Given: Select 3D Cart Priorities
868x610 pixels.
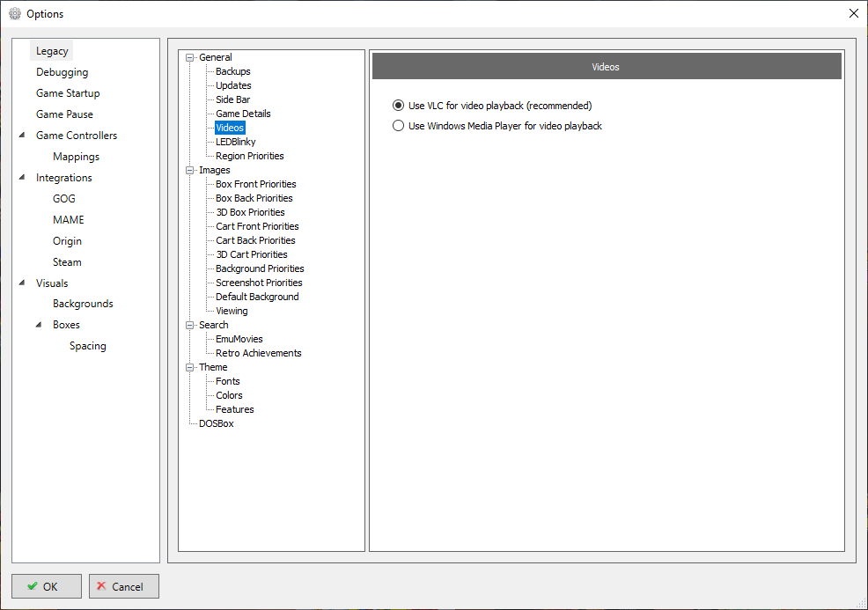Looking at the screenshot, I should [252, 254].
